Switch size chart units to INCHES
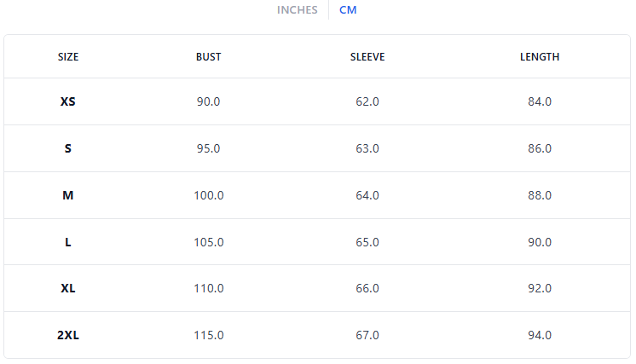 click(297, 10)
